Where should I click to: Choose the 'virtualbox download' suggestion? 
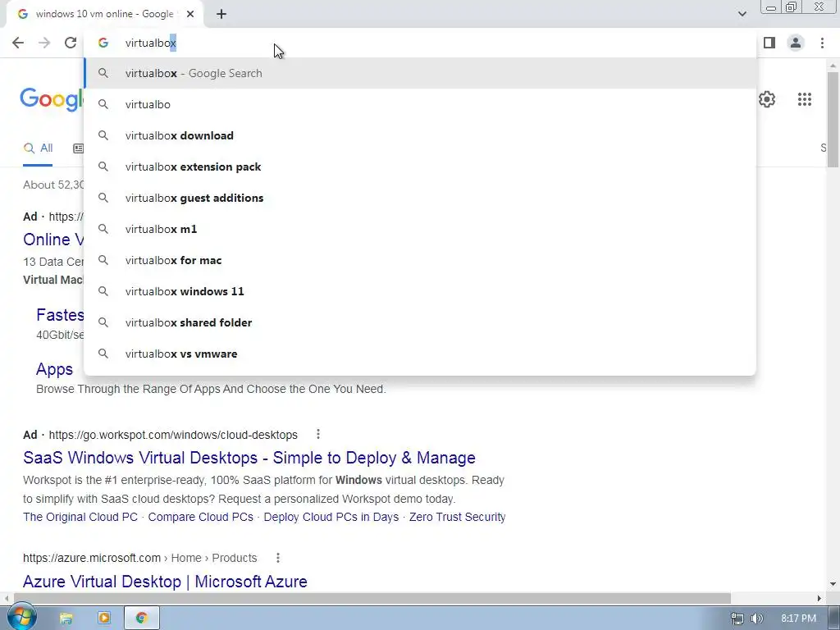coord(420,135)
